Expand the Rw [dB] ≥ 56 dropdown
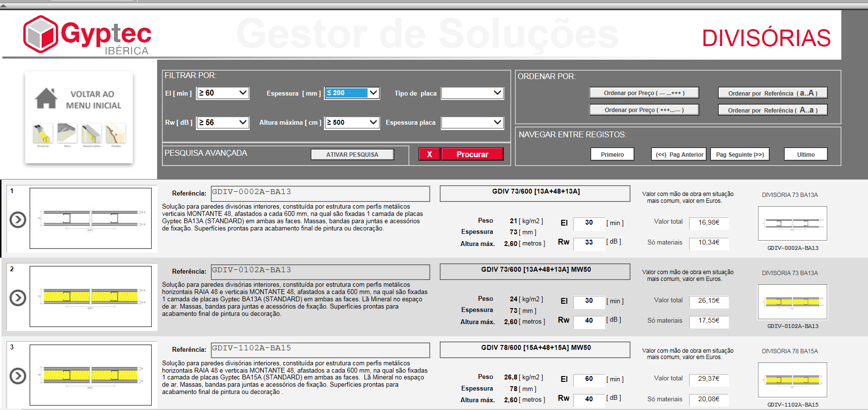 [x=243, y=122]
